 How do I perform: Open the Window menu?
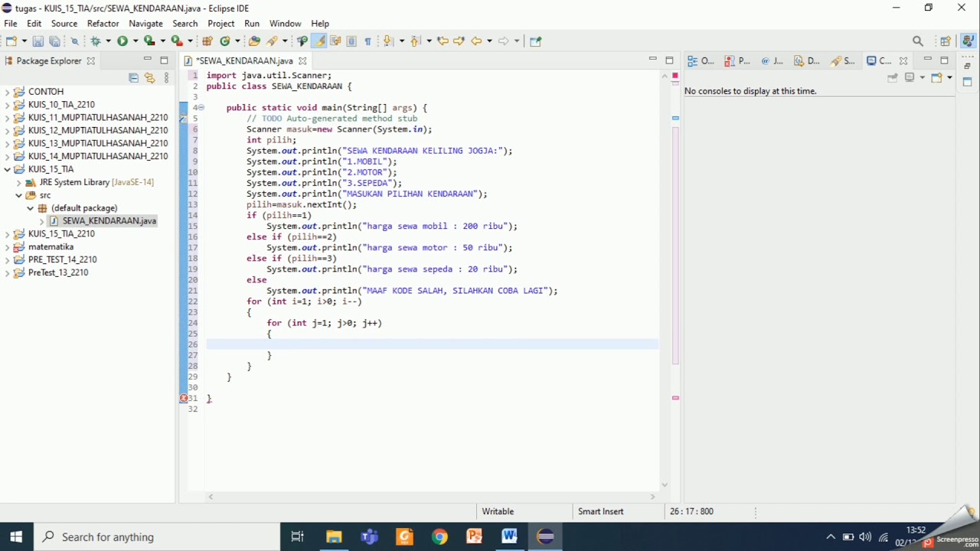(285, 24)
